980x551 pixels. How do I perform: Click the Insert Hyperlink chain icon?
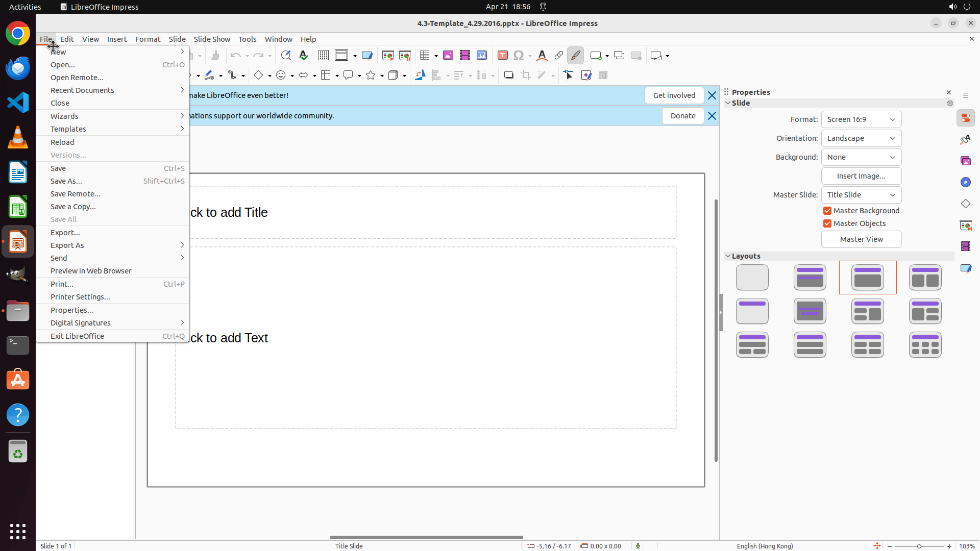pos(559,56)
